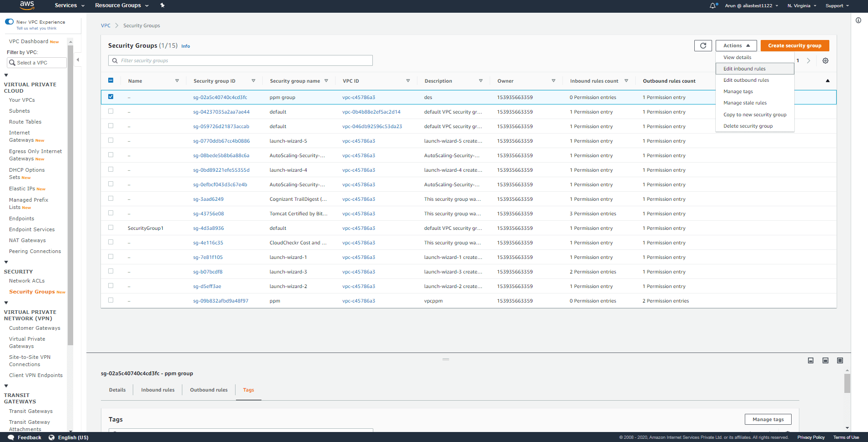Go to console home via AWS logo
This screenshot has height=442, width=868.
(26, 6)
